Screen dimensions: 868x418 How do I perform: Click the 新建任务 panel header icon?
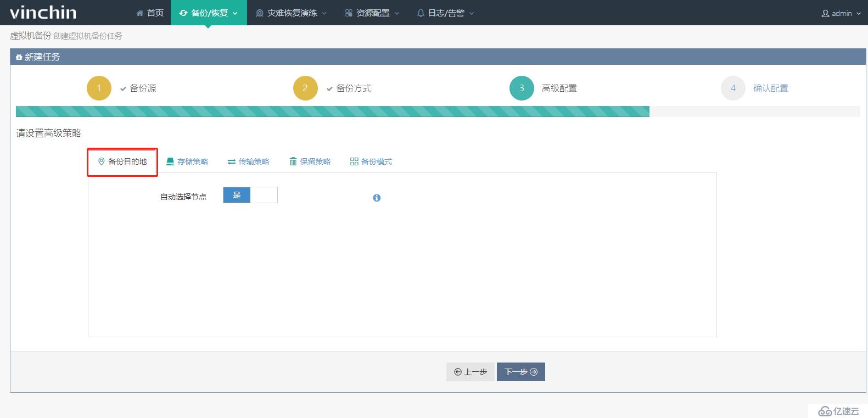point(19,57)
